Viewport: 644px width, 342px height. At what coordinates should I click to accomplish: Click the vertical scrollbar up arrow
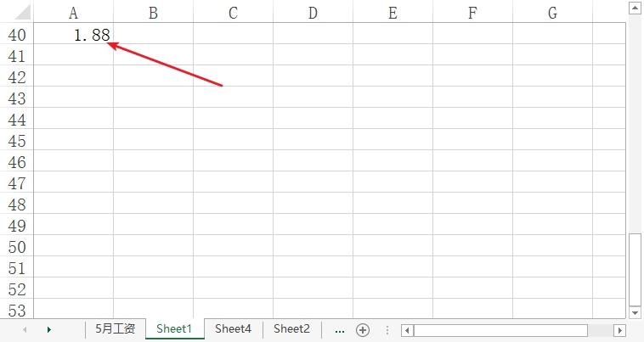[x=635, y=8]
